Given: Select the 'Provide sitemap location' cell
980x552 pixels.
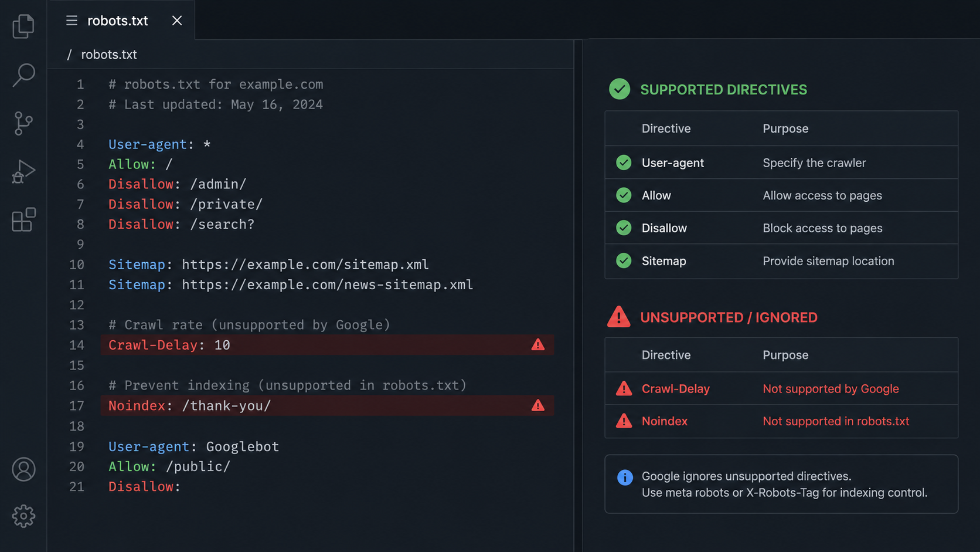Looking at the screenshot, I should (x=828, y=261).
